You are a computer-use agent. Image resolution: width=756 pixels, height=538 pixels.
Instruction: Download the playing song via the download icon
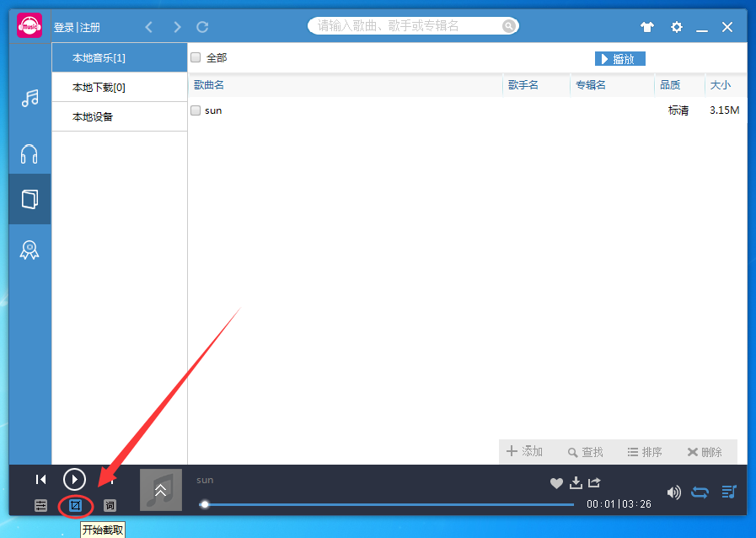coord(576,482)
